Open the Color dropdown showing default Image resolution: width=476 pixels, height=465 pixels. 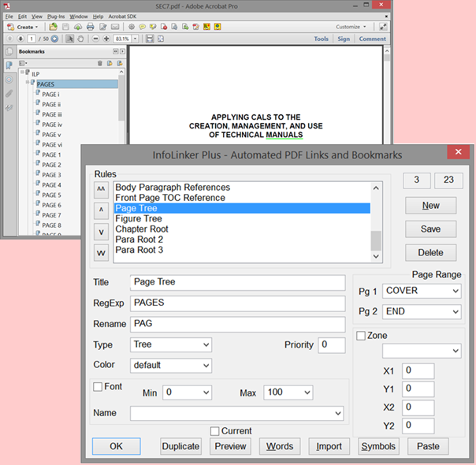[171, 365]
